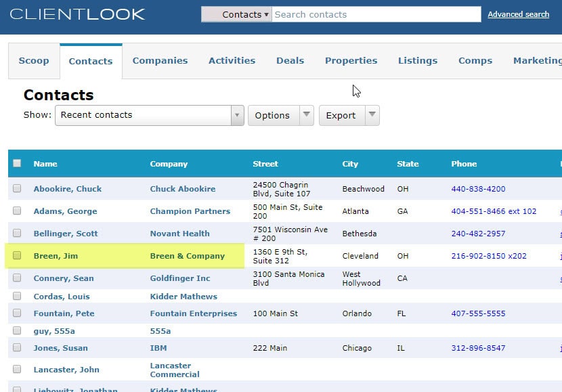The width and height of the screenshot is (562, 392).
Task: Open Kidder Mathews company for Cordas, Louis
Action: tap(183, 297)
